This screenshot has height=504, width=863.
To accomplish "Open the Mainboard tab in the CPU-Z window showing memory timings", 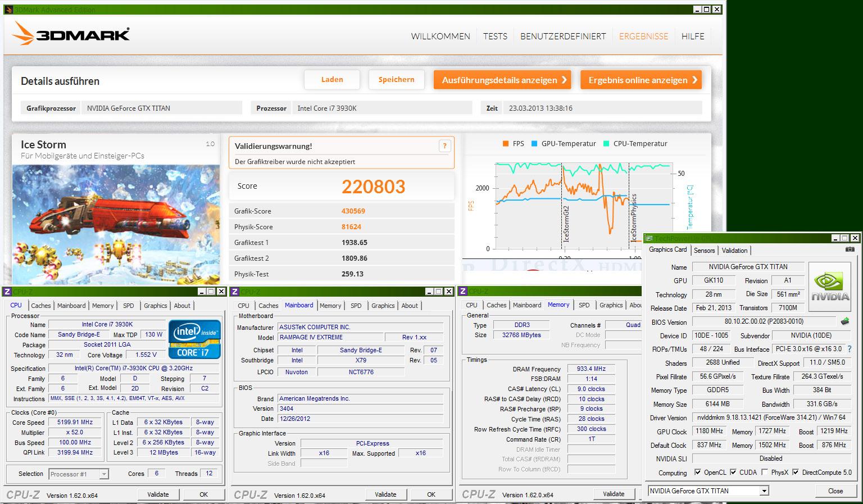I will [527, 305].
